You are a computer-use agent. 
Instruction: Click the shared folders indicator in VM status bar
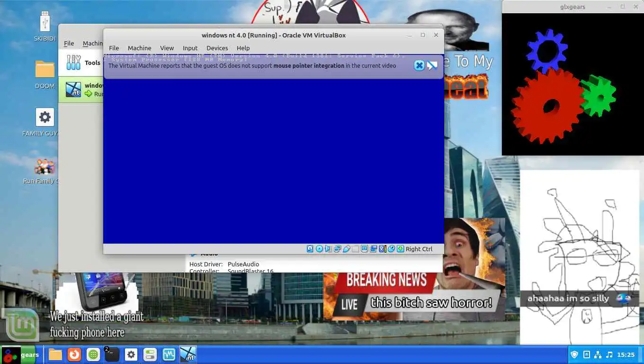(355, 249)
